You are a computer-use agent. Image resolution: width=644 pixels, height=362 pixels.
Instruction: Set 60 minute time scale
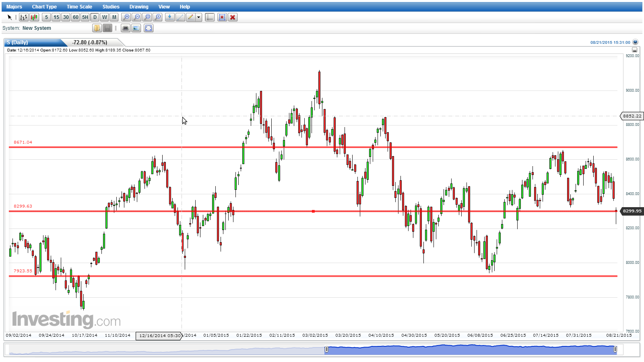tap(75, 17)
